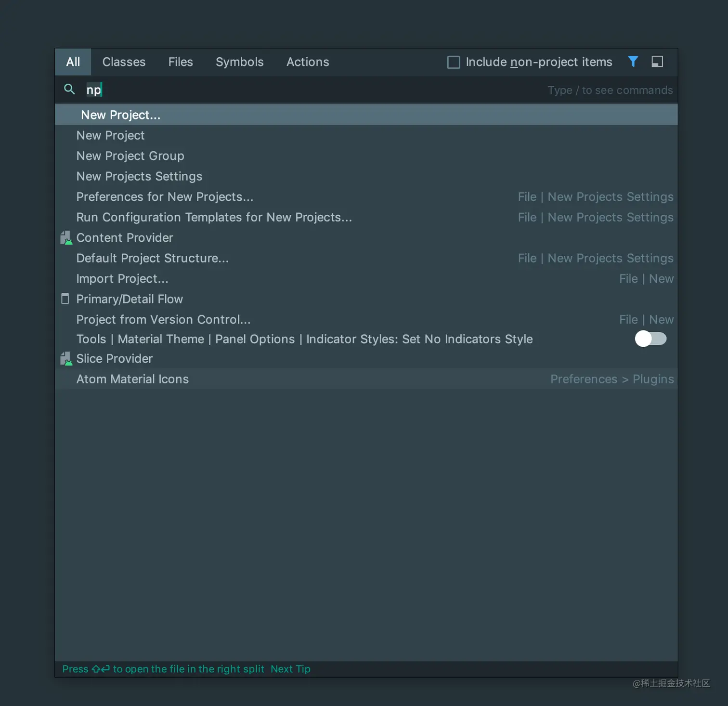This screenshot has width=728, height=706.
Task: Select 'New Project Group' result
Action: coord(366,156)
